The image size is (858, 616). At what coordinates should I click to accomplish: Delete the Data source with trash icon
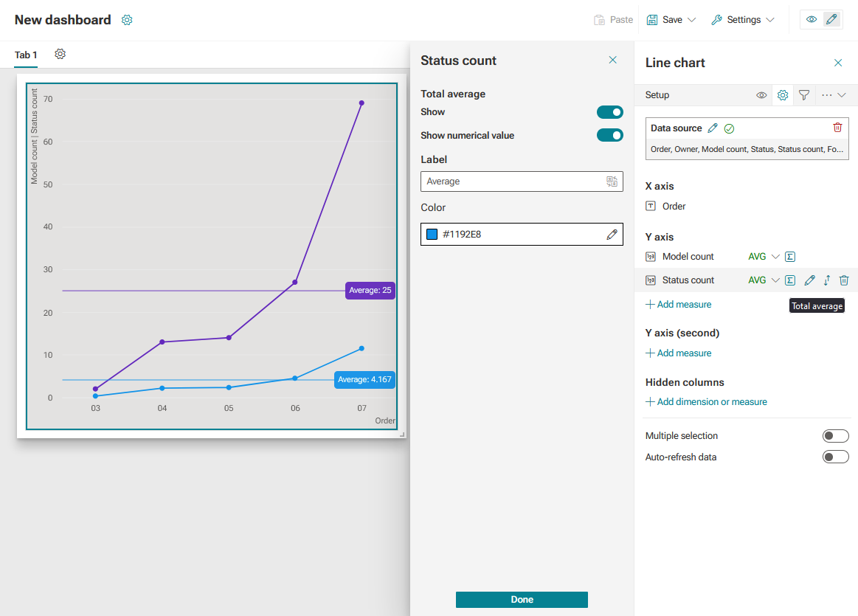(837, 128)
